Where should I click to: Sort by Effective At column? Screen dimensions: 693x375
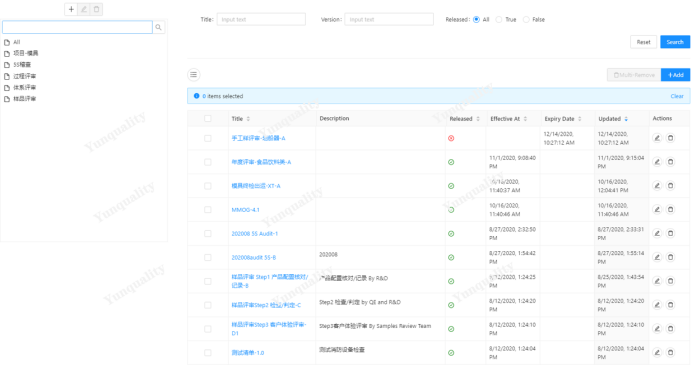(x=525, y=119)
